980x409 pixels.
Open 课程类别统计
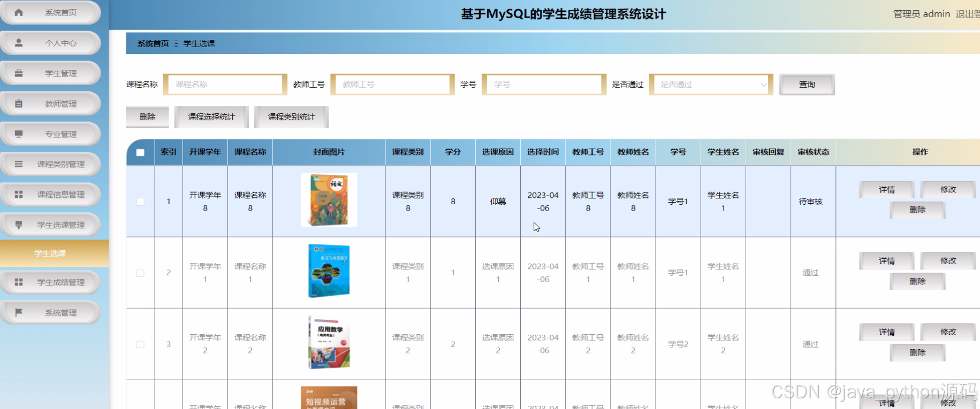291,117
